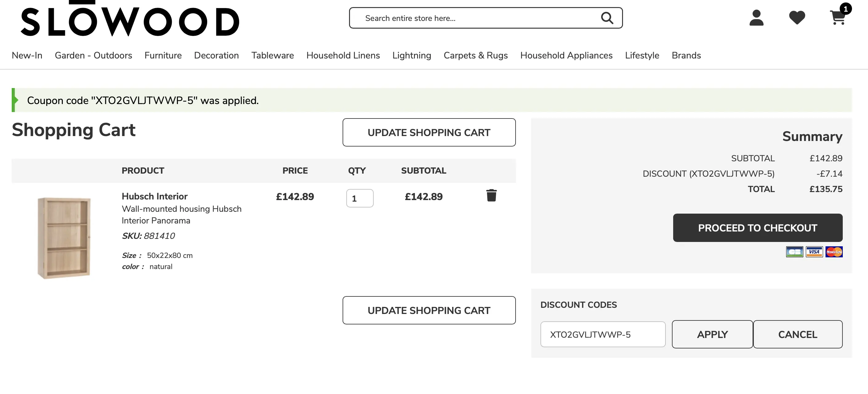Click the search magnifier icon
The width and height of the screenshot is (868, 394).
607,18
